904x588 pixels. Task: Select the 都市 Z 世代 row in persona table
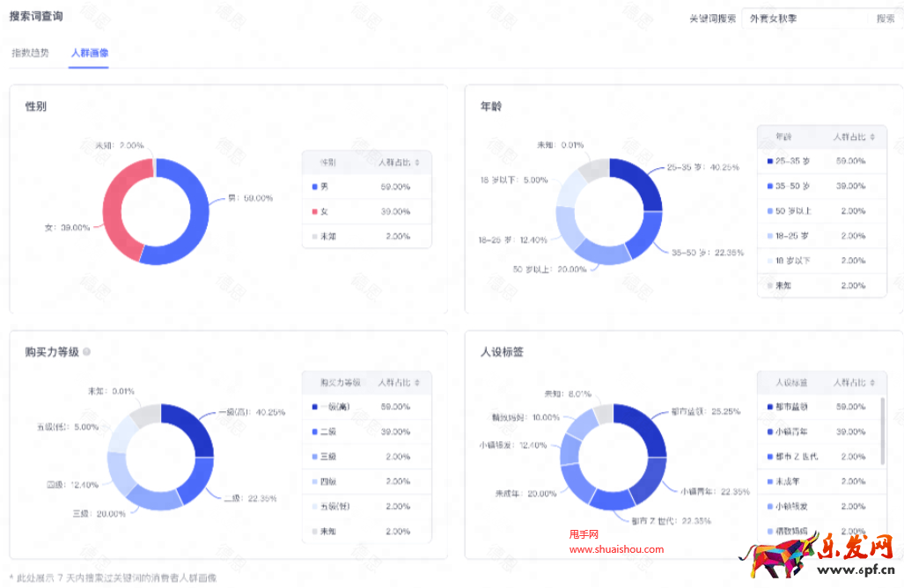coord(821,457)
